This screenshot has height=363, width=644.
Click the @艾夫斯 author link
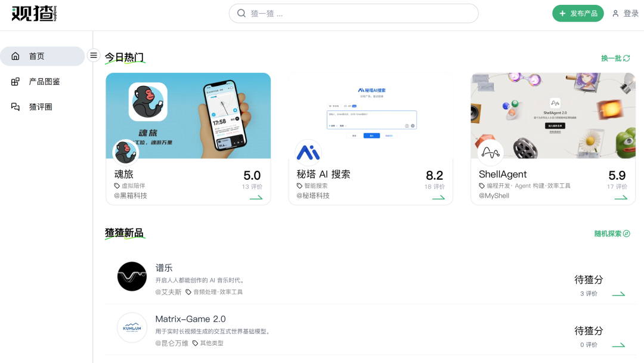click(x=168, y=292)
